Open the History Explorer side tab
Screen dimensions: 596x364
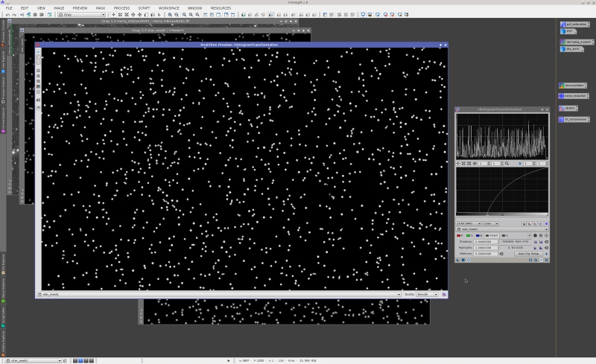(x=3, y=342)
